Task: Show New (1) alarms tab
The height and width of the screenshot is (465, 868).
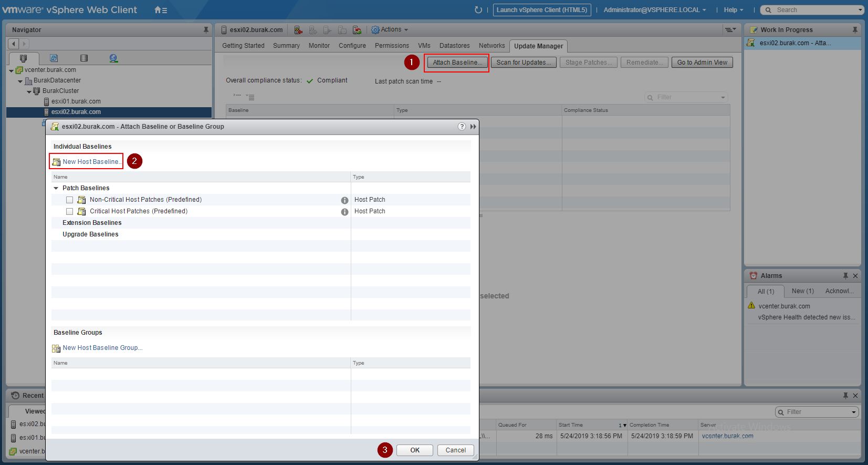Action: (802, 291)
